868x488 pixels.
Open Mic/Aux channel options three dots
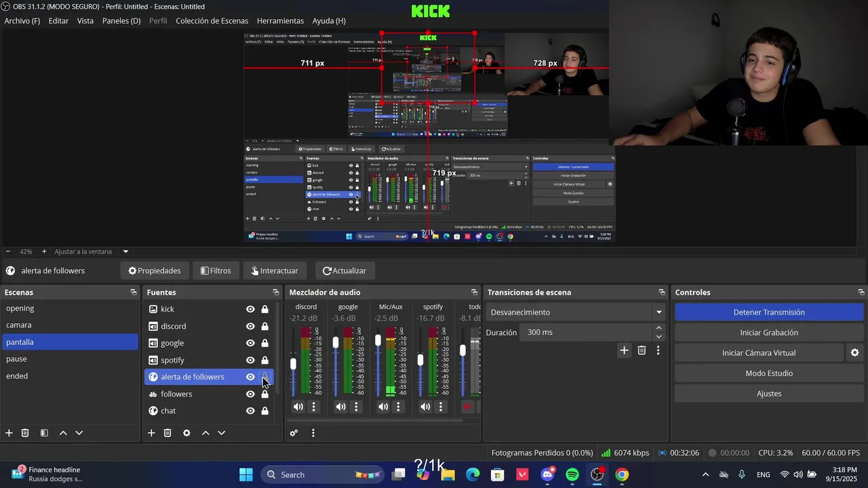coord(398,407)
